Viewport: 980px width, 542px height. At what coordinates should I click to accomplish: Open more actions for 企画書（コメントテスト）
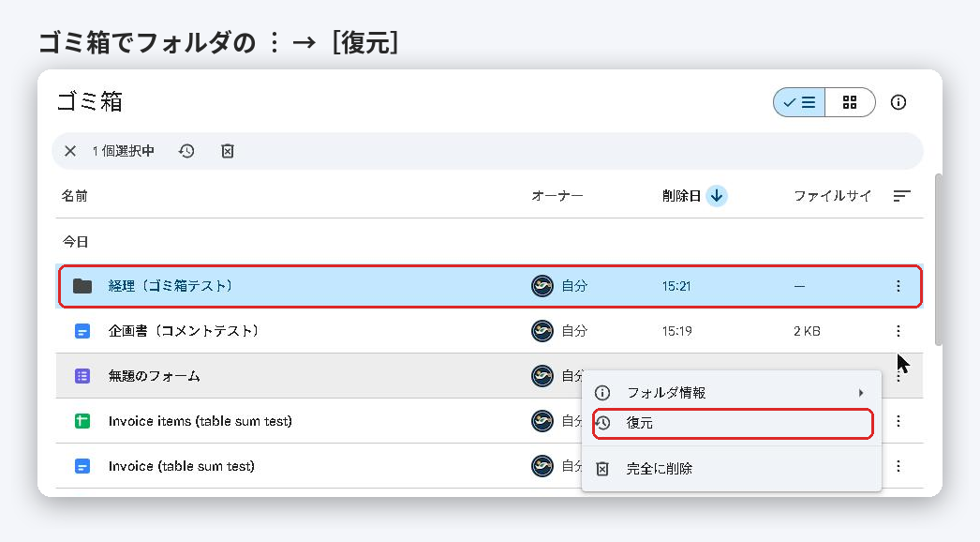point(898,331)
